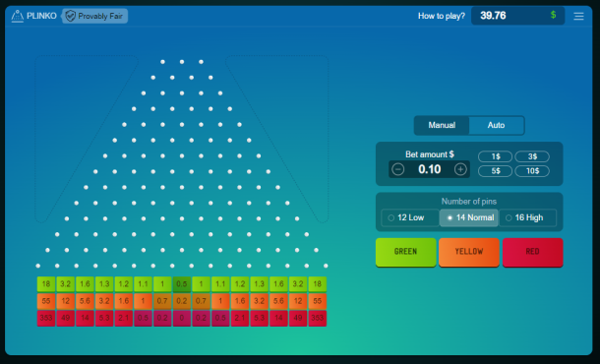Click the Number of pins label
Viewport: 600px width, 364px height.
469,202
